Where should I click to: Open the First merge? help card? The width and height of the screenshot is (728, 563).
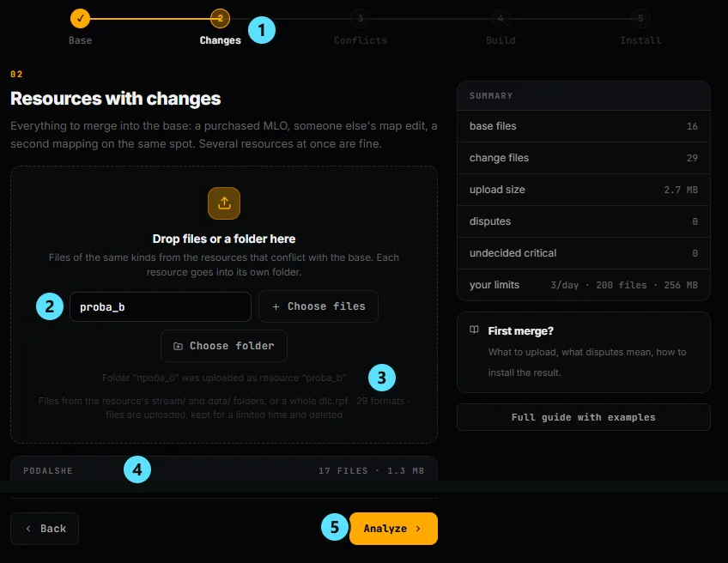coord(583,352)
